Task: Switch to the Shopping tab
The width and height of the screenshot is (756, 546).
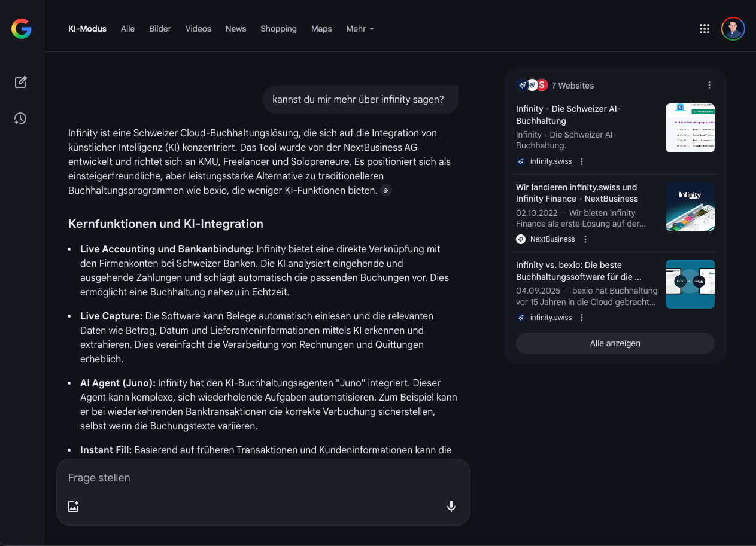Action: click(278, 29)
